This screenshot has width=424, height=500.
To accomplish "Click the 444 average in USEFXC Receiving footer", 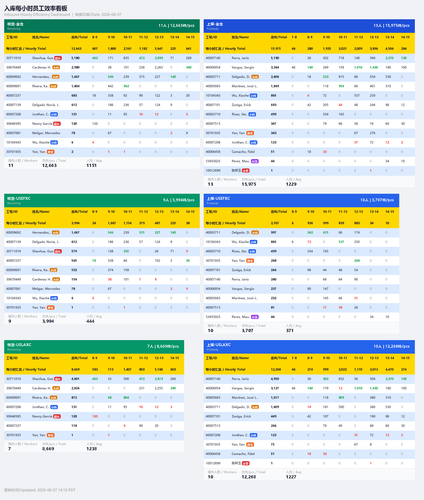I will point(90,321).
